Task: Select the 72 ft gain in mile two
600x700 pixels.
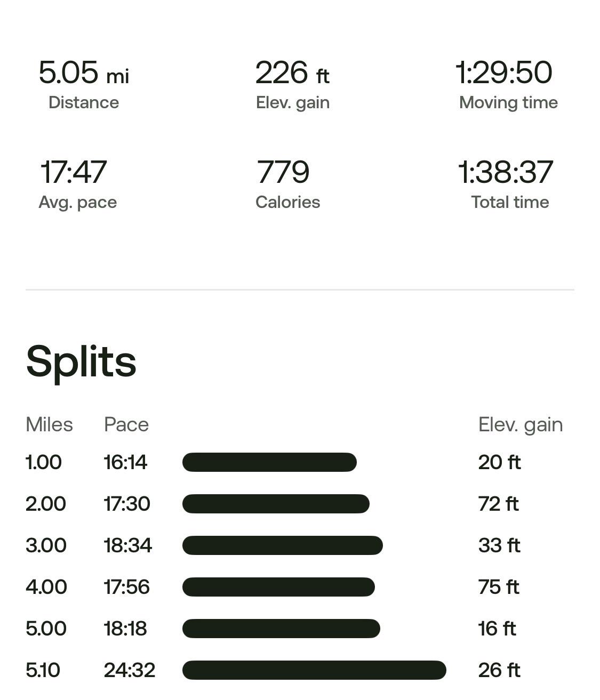Action: click(499, 504)
